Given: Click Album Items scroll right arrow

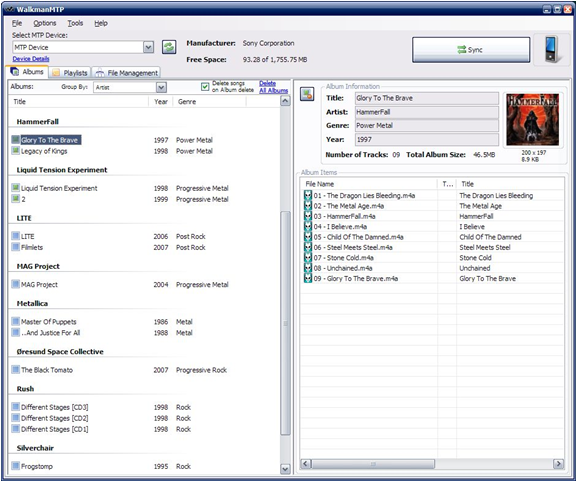Looking at the screenshot, I should tap(558, 463).
